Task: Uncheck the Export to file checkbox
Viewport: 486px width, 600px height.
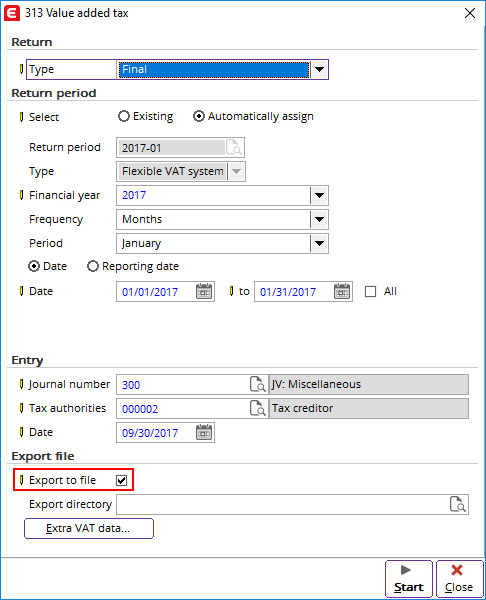Action: tap(122, 480)
